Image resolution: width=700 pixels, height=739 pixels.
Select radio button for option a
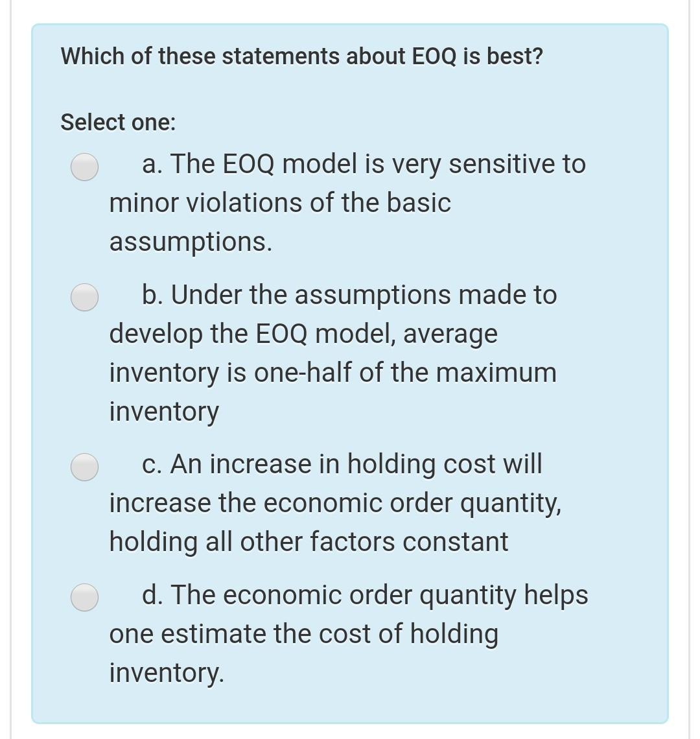tap(84, 169)
